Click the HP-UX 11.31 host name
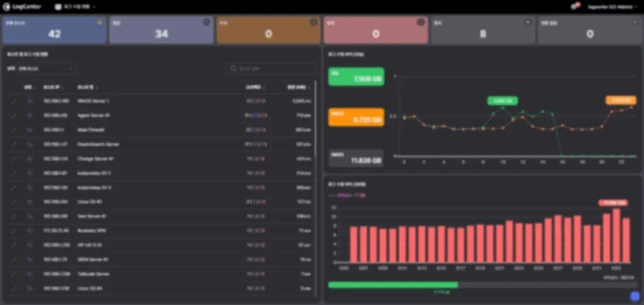Screen dimensions: 644x305 point(89,245)
